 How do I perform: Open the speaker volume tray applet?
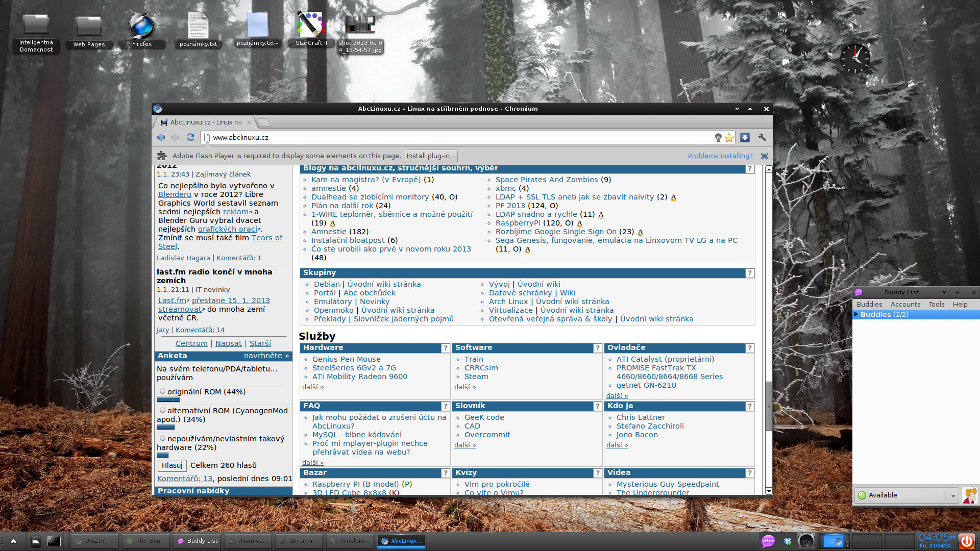[806, 541]
